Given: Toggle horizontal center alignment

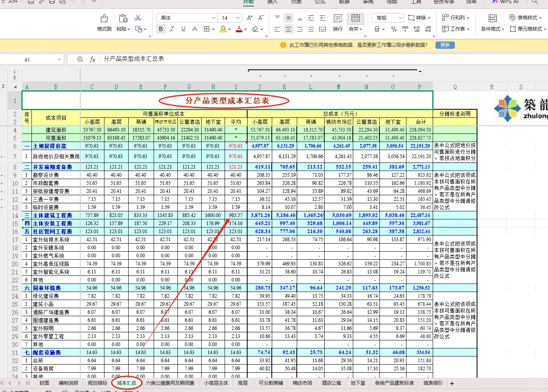Looking at the screenshot, I should 289,29.
